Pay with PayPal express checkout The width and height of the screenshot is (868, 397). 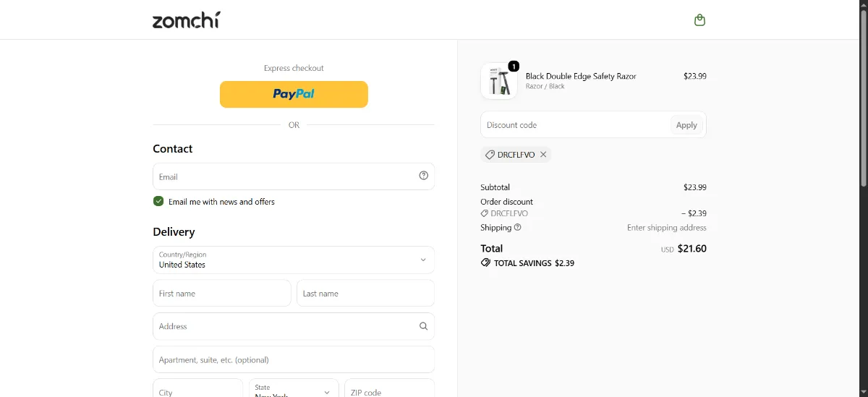(x=294, y=94)
